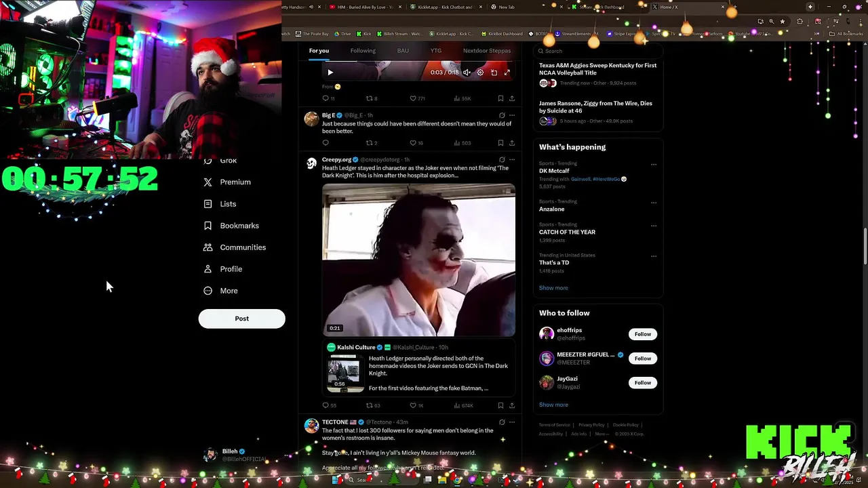This screenshot has width=868, height=488.
Task: Open Lists in the sidebar
Action: point(220,204)
